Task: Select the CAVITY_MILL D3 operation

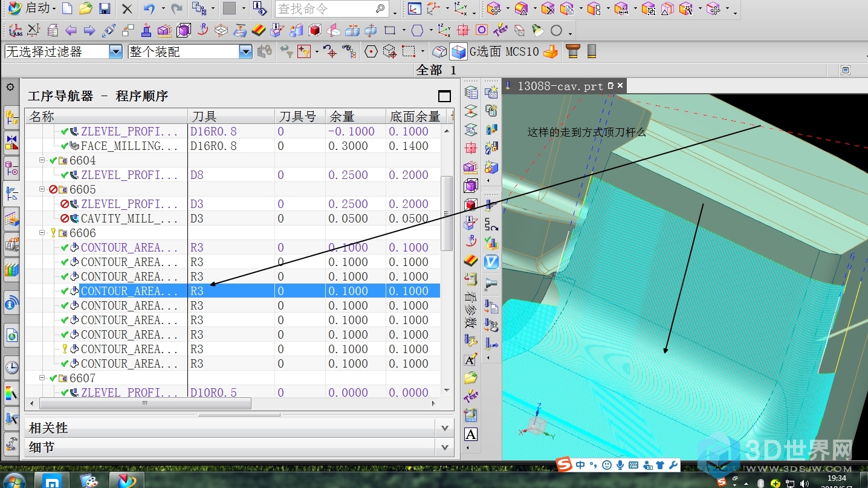Action: [x=232, y=218]
